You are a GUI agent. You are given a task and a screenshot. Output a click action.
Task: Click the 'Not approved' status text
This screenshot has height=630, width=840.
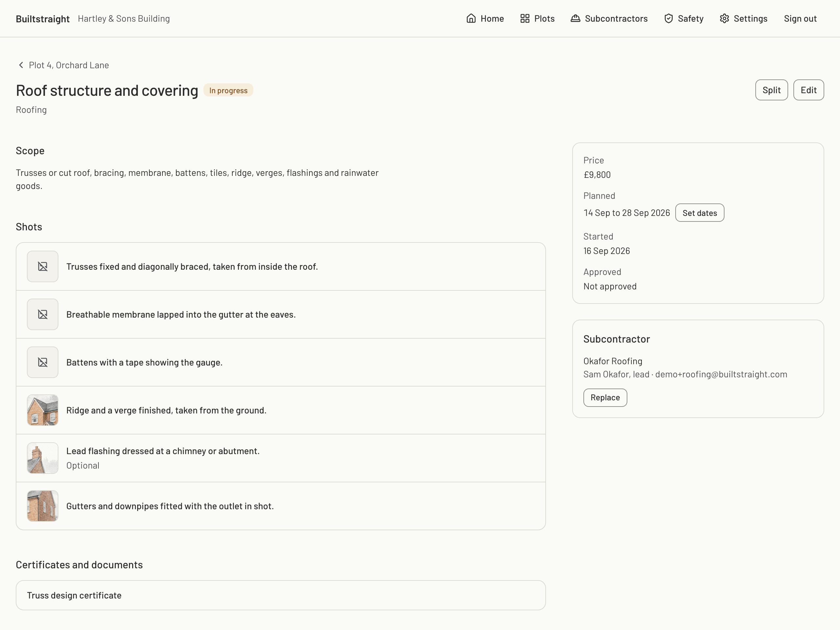[610, 286]
